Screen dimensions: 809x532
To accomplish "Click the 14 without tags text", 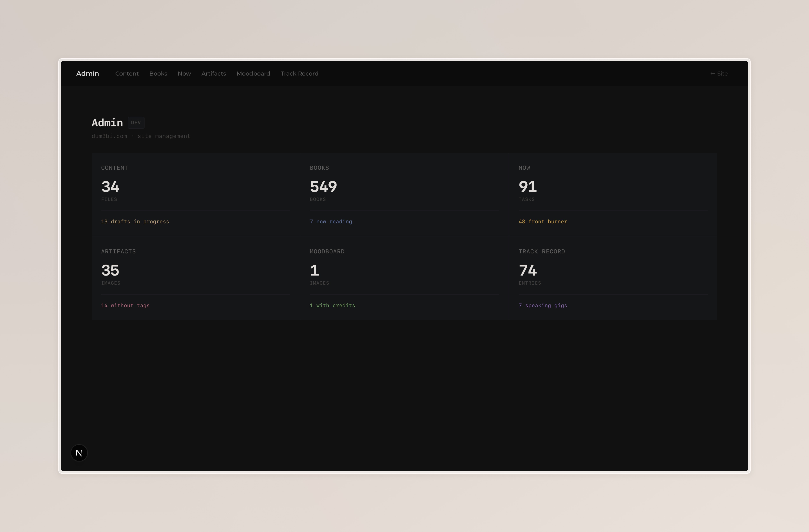I will click(x=125, y=305).
